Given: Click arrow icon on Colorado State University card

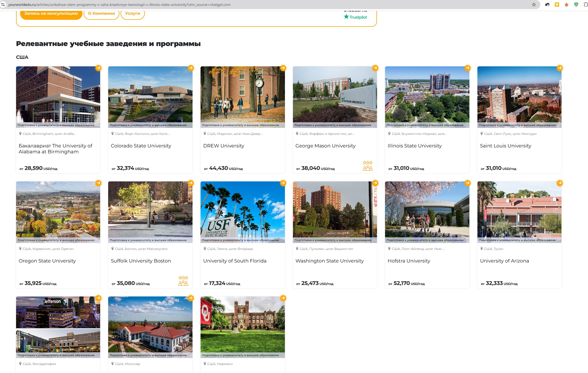Looking at the screenshot, I should (191, 68).
